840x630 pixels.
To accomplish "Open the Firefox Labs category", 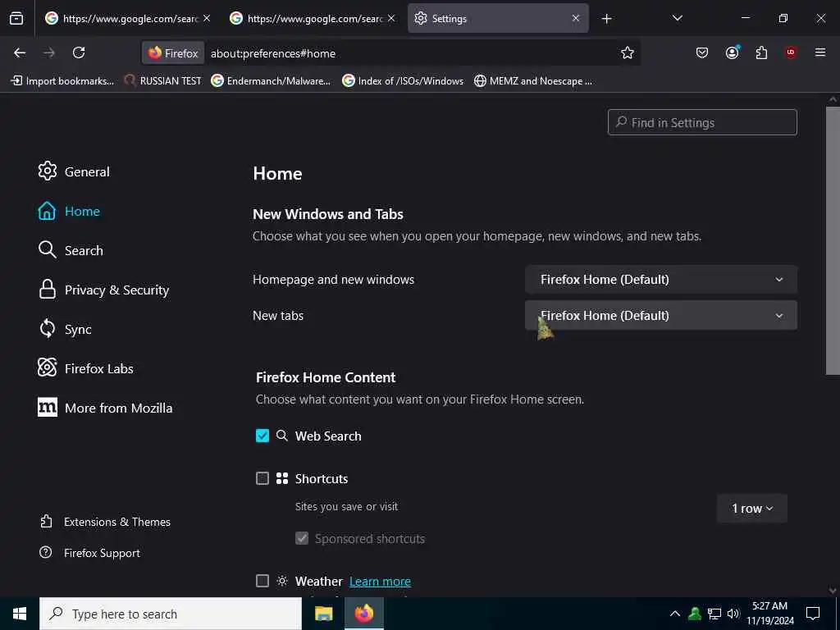I will tap(85, 368).
